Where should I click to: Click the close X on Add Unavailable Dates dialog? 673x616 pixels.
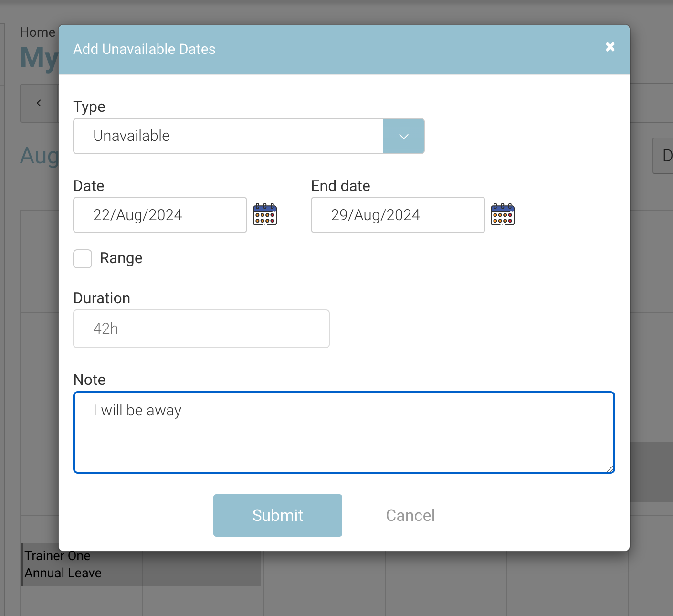[x=610, y=47]
